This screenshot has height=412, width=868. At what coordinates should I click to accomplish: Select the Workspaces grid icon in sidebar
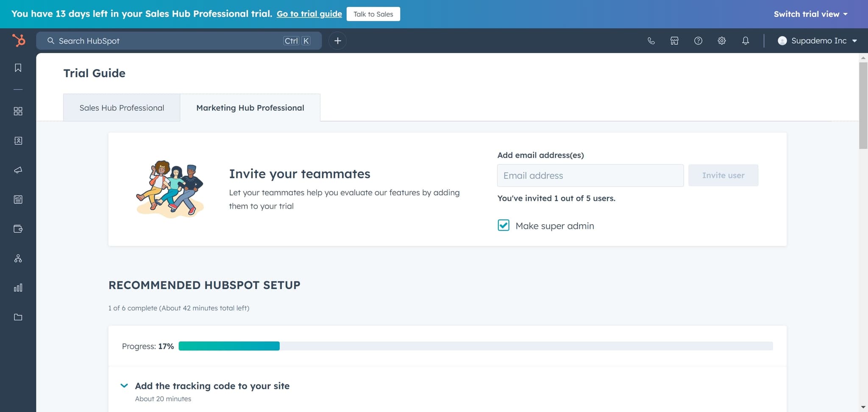pyautogui.click(x=18, y=111)
